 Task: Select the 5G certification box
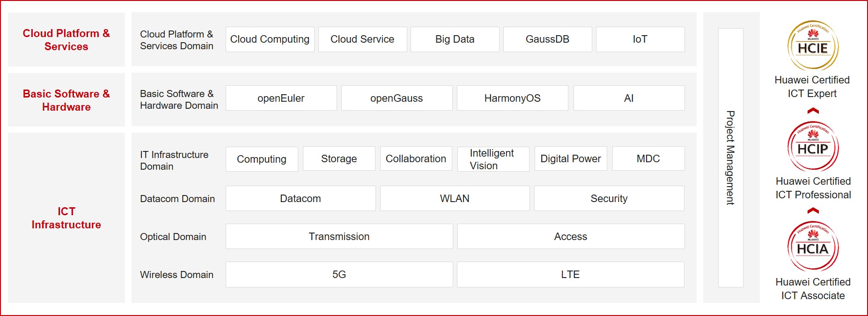coord(339,274)
